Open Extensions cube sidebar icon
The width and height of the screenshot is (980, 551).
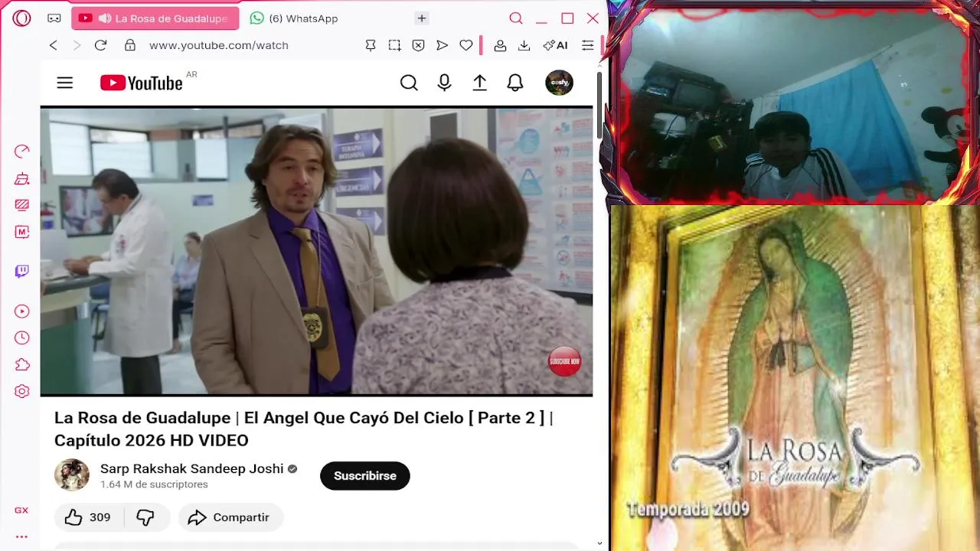tap(21, 365)
